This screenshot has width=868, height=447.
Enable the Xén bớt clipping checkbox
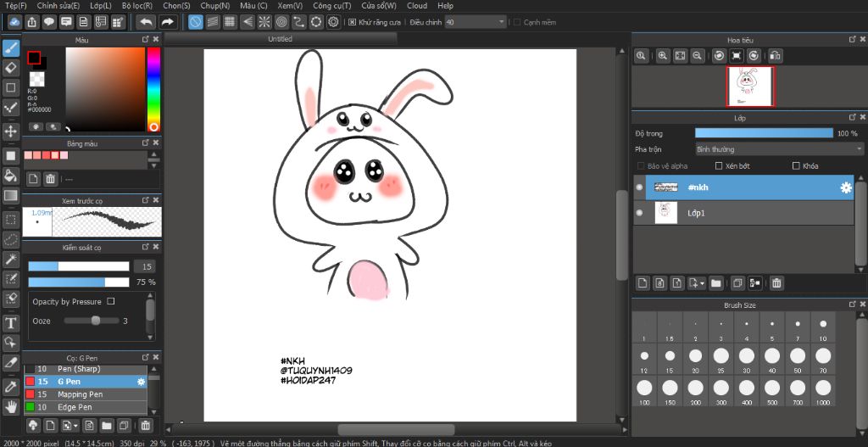pos(719,165)
